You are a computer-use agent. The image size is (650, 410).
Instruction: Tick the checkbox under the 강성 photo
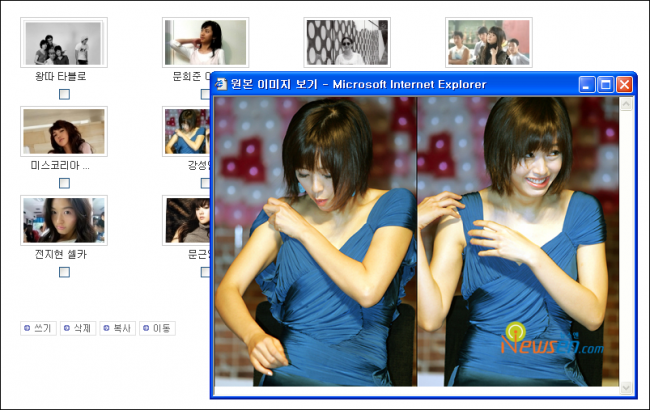tap(206, 183)
